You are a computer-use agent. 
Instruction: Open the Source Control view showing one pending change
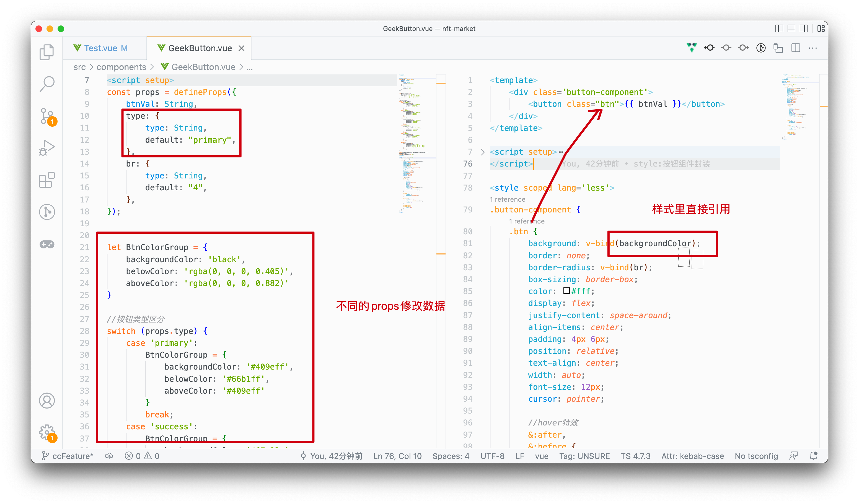47,116
